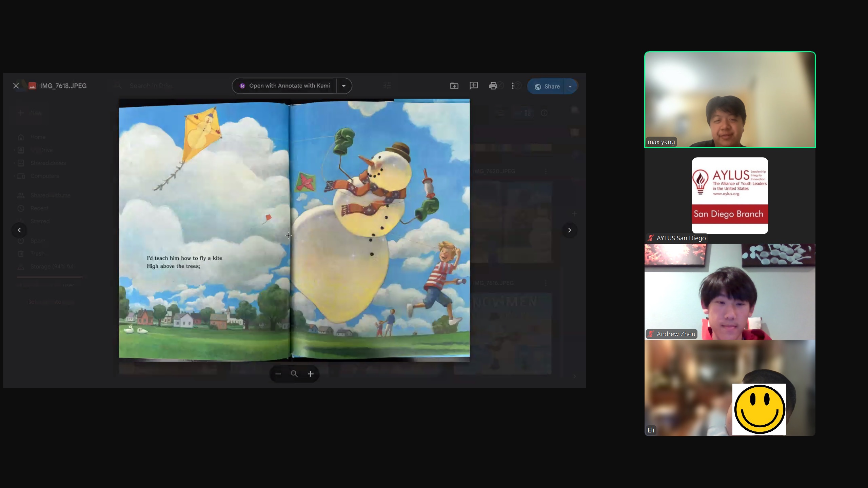Click the dimmed New button in Drive
The width and height of the screenshot is (868, 488).
(x=30, y=113)
